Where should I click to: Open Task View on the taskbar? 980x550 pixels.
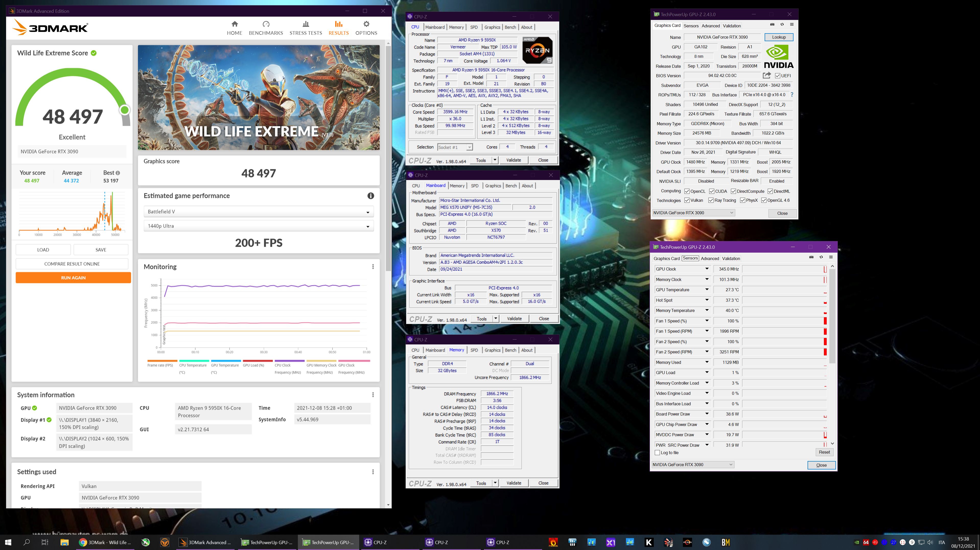coord(45,542)
